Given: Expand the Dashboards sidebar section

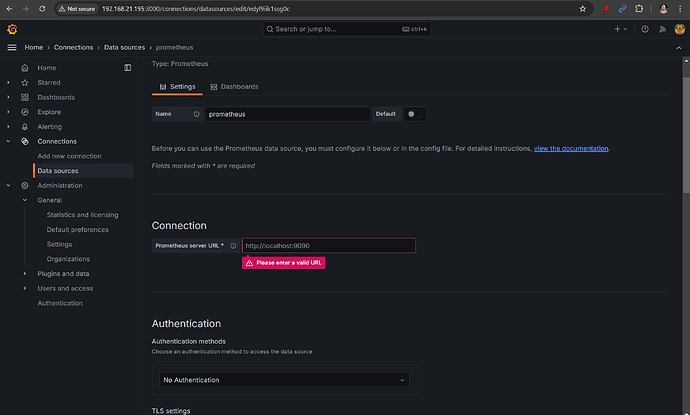Looking at the screenshot, I should [9, 97].
